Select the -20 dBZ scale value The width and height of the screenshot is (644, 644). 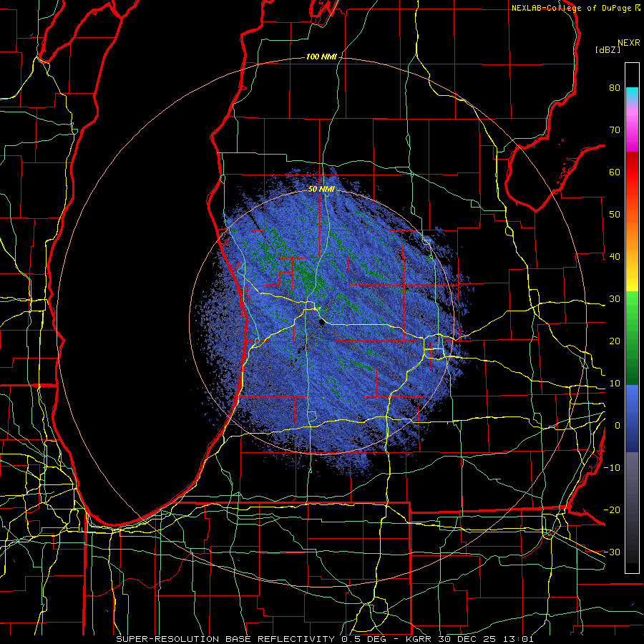click(x=612, y=510)
